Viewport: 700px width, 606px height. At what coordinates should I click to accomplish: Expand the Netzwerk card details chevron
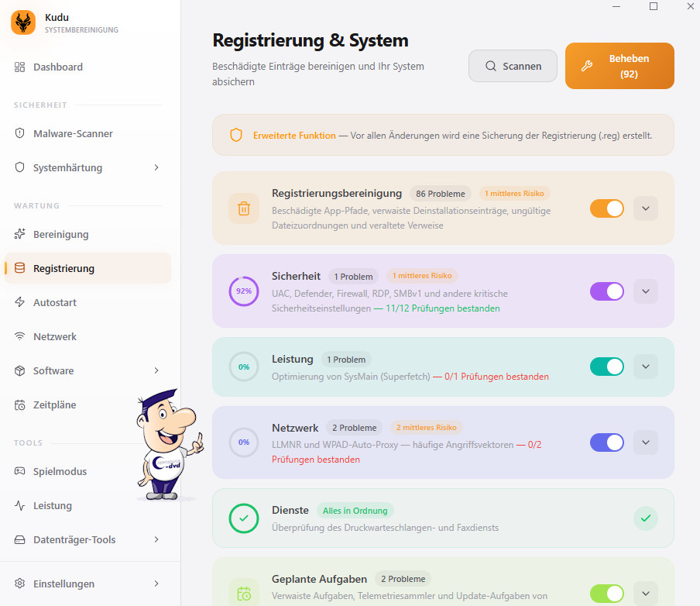646,442
